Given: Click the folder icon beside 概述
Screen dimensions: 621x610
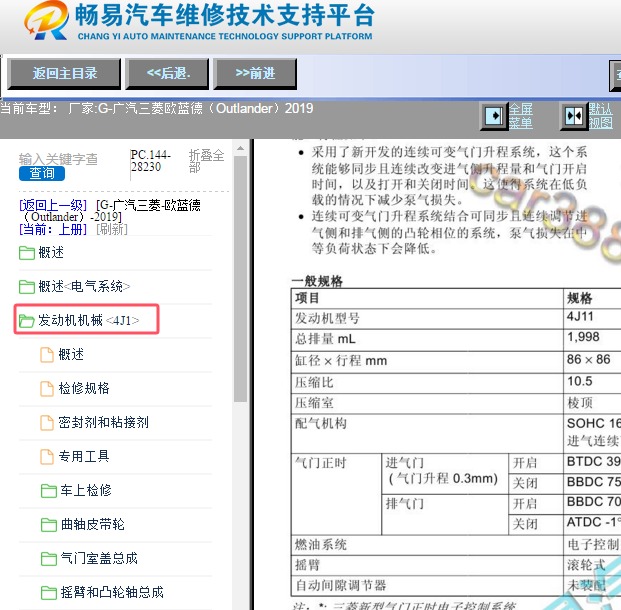Looking at the screenshot, I should (27, 253).
